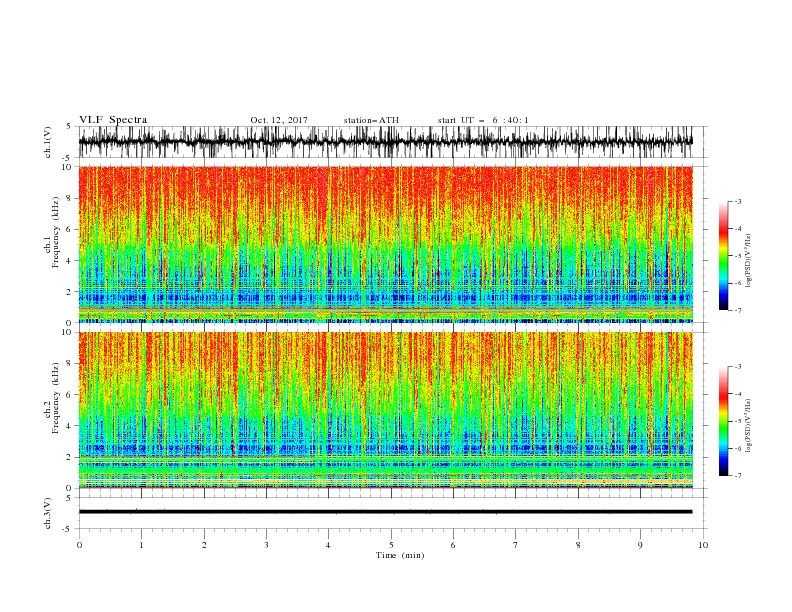This screenshot has width=792, height=612.
Task: Select the ch.2 "Frequency (kHz)" axis label
Action: pos(55,398)
